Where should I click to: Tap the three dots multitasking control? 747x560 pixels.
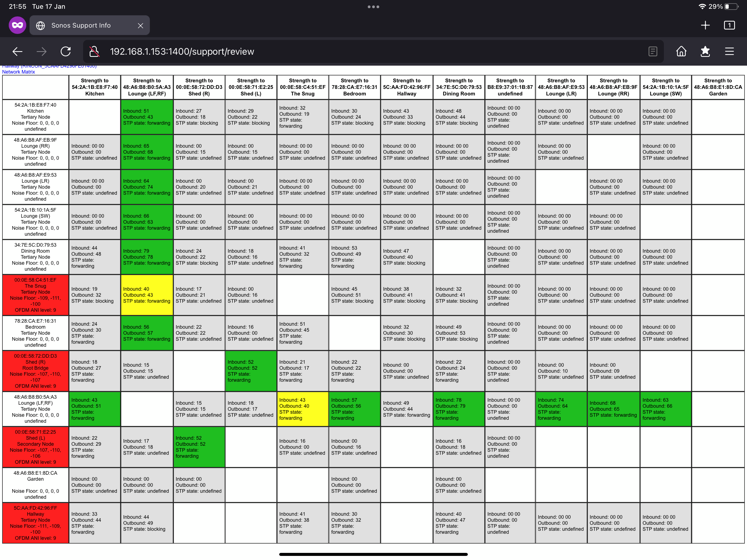click(x=373, y=7)
